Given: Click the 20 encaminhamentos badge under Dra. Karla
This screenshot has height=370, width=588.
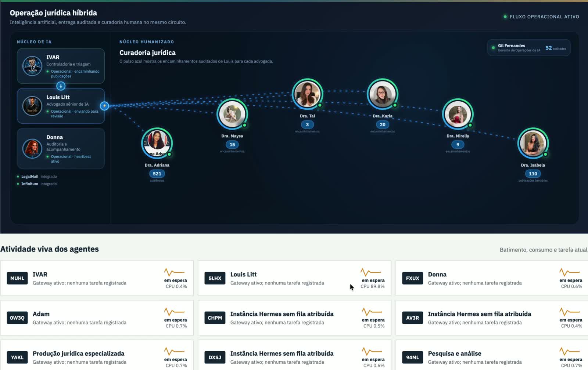Looking at the screenshot, I should [383, 124].
